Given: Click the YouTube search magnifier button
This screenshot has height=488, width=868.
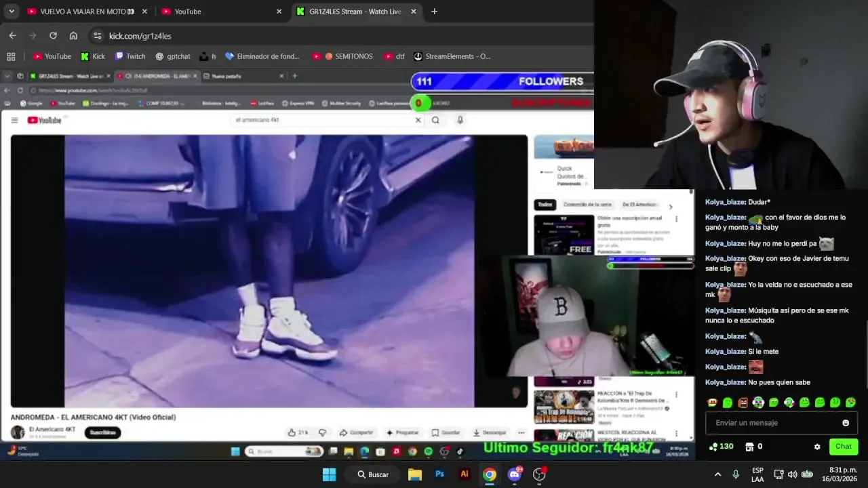Looking at the screenshot, I should (435, 120).
